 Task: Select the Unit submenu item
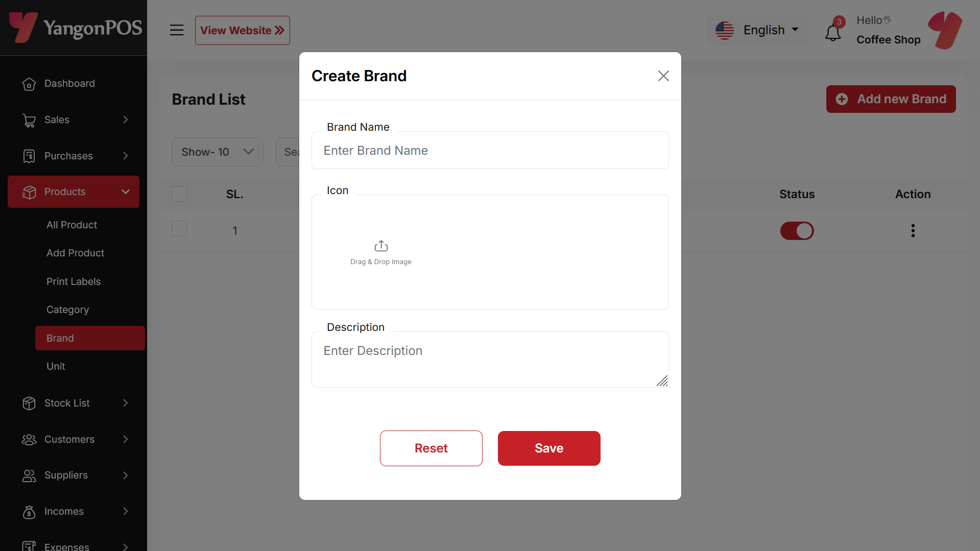[56, 366]
